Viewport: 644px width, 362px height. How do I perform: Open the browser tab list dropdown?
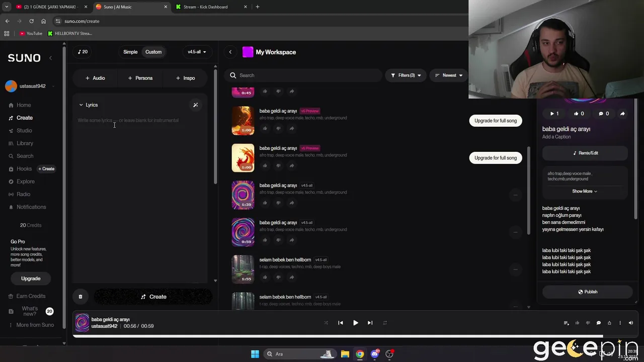7,7
